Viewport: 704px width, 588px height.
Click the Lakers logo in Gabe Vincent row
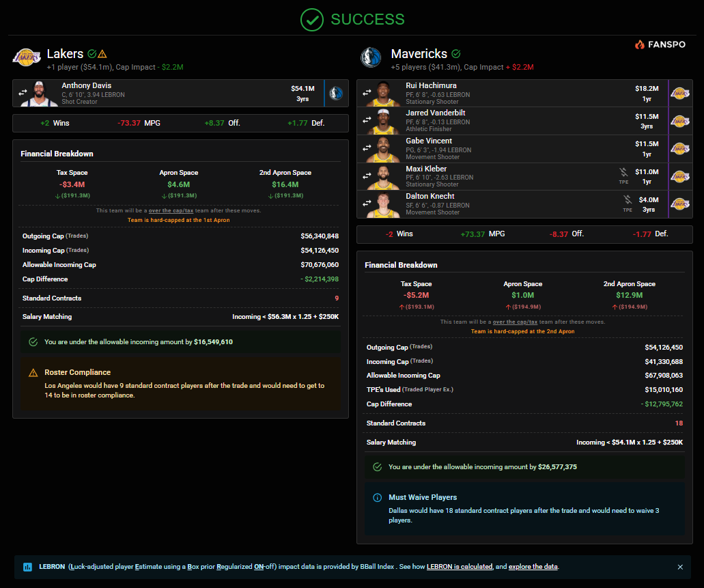click(679, 149)
